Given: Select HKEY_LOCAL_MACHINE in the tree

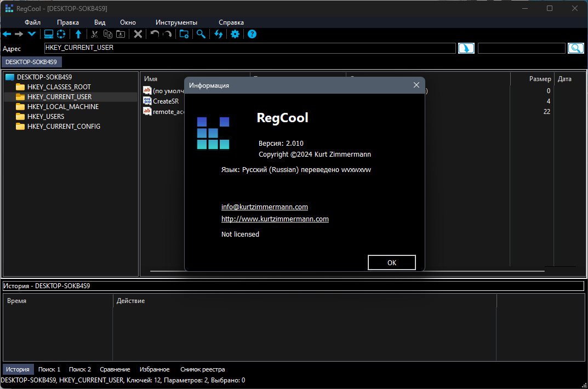Looking at the screenshot, I should (62, 107).
